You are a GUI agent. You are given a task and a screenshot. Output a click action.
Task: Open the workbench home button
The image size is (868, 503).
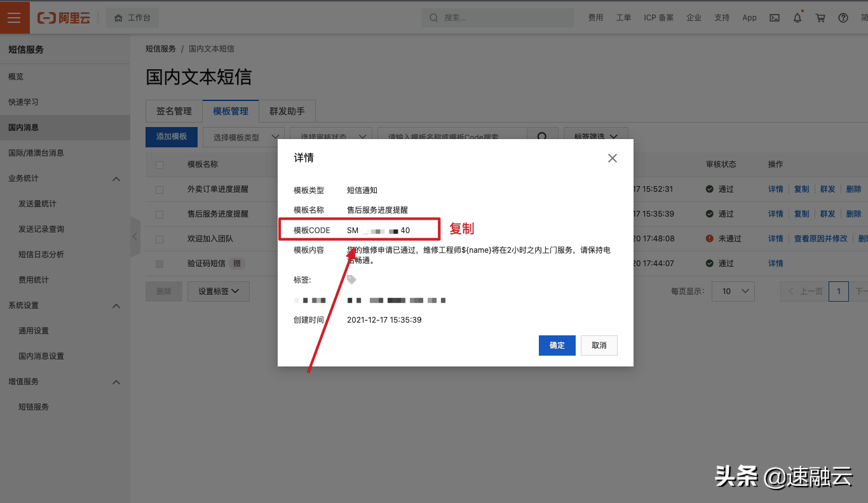point(132,18)
